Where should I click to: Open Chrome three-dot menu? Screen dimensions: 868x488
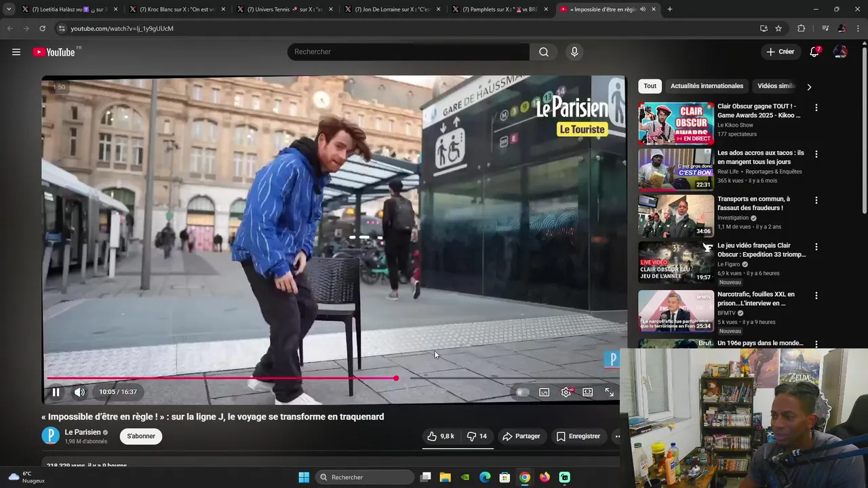(x=859, y=28)
